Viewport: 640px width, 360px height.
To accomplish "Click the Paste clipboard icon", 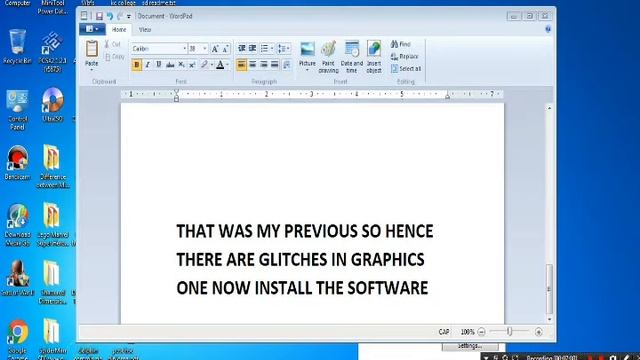I will click(x=92, y=49).
